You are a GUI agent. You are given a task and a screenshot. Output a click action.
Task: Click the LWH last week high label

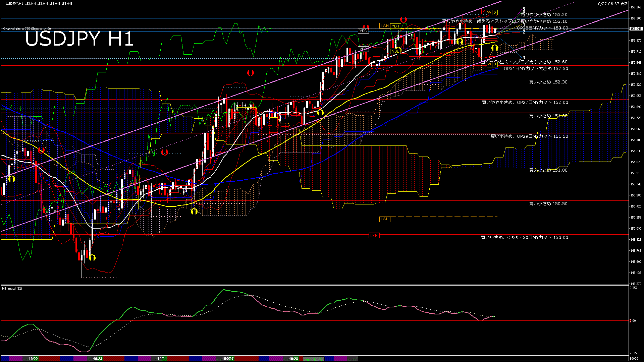pos(384,26)
